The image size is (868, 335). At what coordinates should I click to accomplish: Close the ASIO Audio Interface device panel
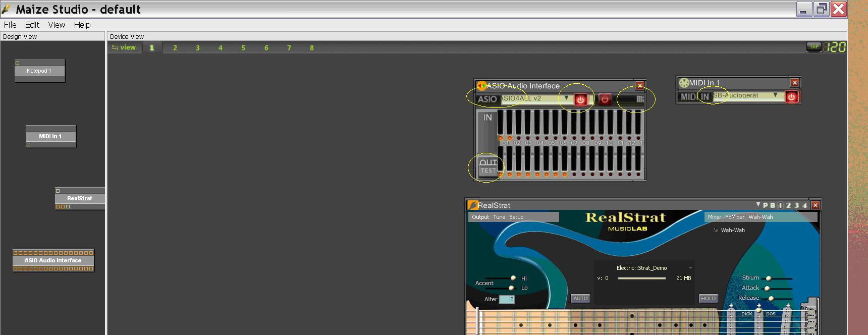(x=639, y=86)
